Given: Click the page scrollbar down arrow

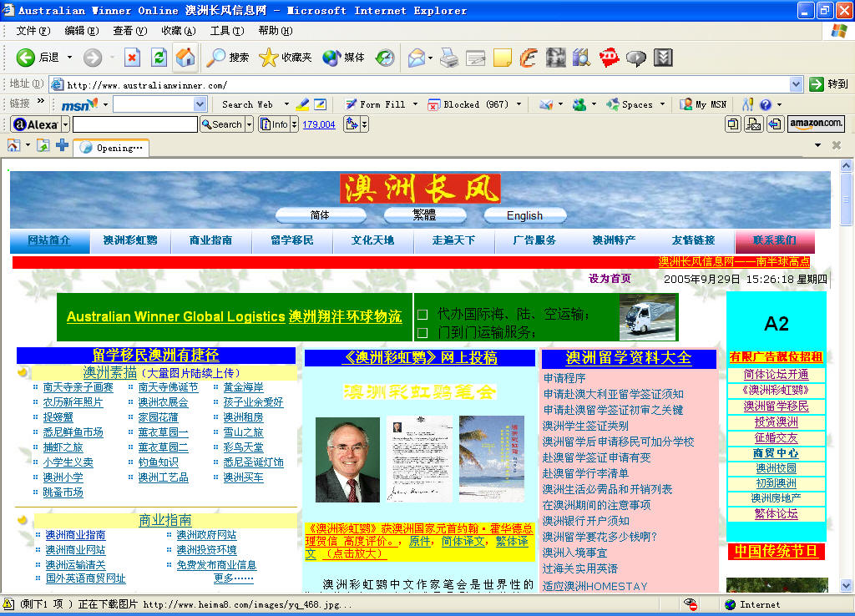Looking at the screenshot, I should coord(847,585).
